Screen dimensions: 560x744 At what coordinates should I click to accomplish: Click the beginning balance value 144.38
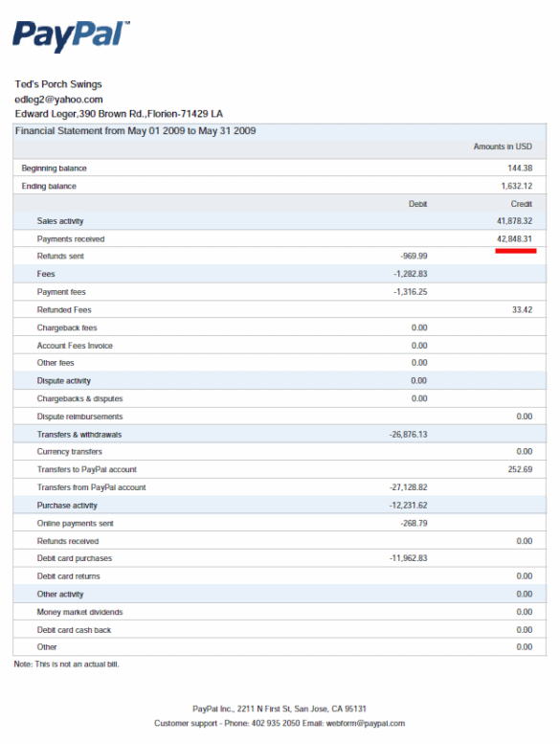pyautogui.click(x=520, y=168)
